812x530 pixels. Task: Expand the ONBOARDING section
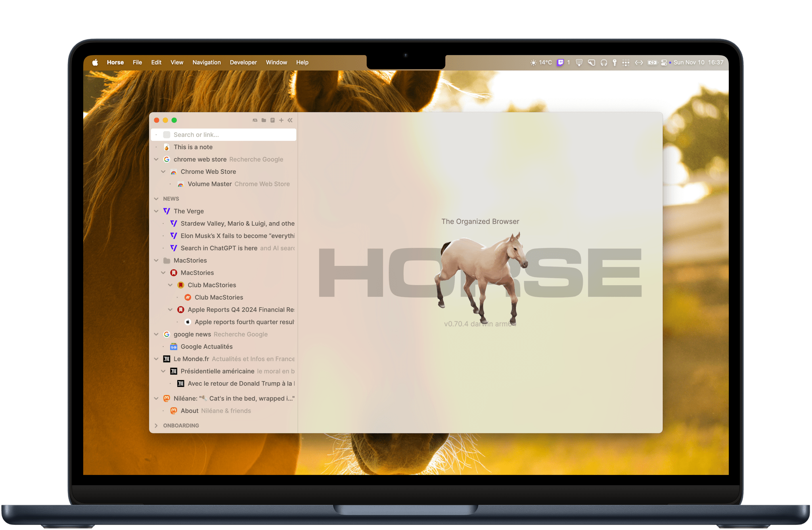156,424
